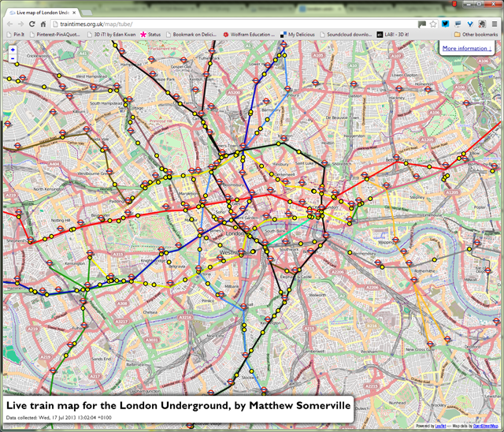Open the Pinterest-PinAQuot bookmark
This screenshot has height=432, width=504.
pos(54,35)
